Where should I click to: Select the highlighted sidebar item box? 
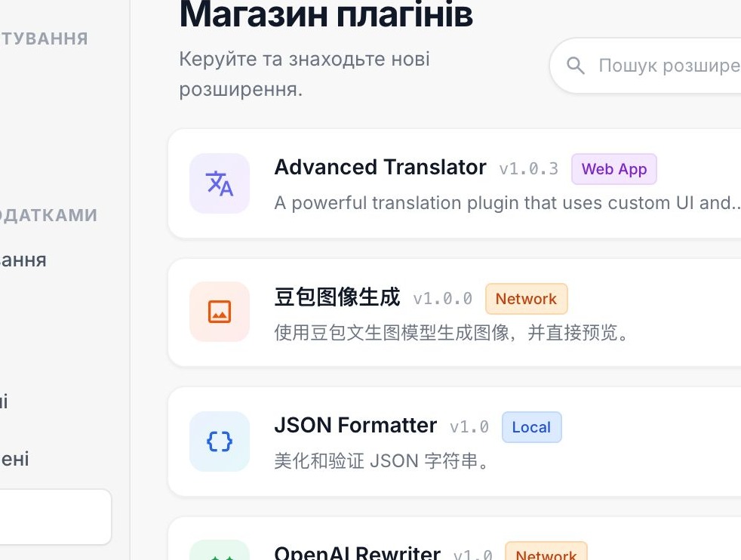click(56, 517)
